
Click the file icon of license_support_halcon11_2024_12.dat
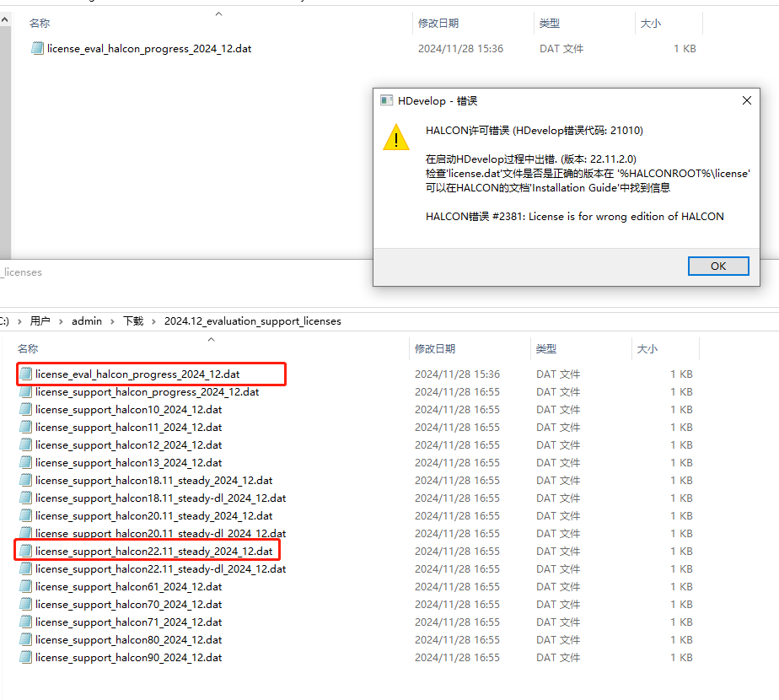(26, 427)
